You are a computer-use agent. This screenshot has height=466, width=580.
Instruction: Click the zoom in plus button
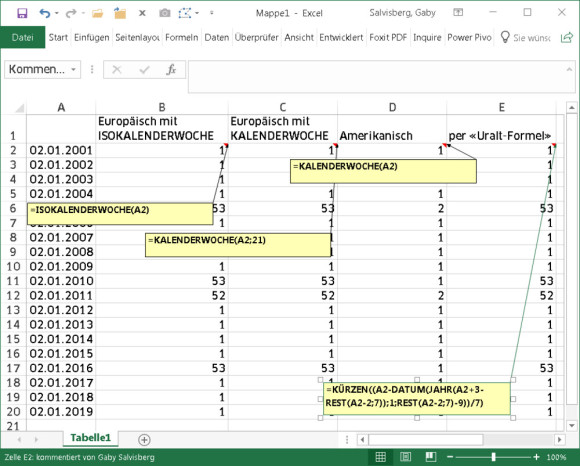pos(536,457)
